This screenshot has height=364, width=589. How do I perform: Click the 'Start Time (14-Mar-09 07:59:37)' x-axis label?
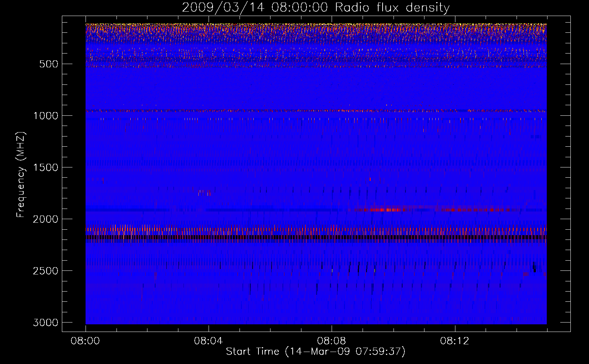click(316, 352)
